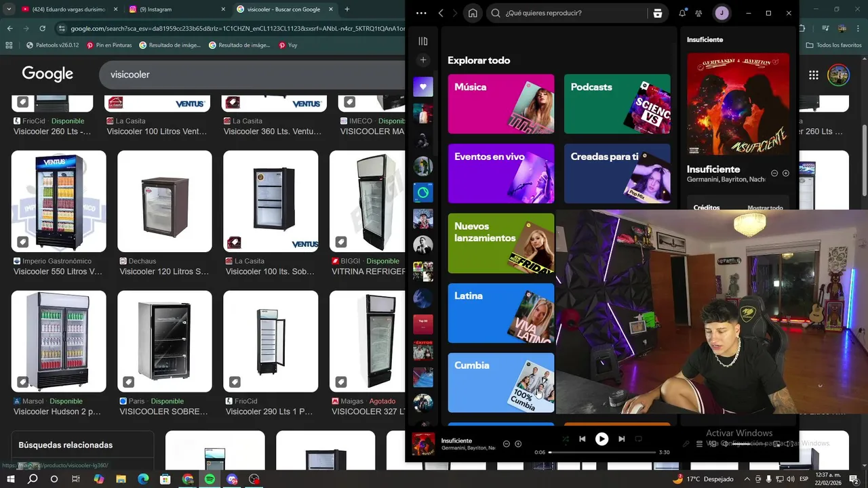The width and height of the screenshot is (868, 488).
Task: Open Spotify friend activity icon
Action: click(x=698, y=13)
